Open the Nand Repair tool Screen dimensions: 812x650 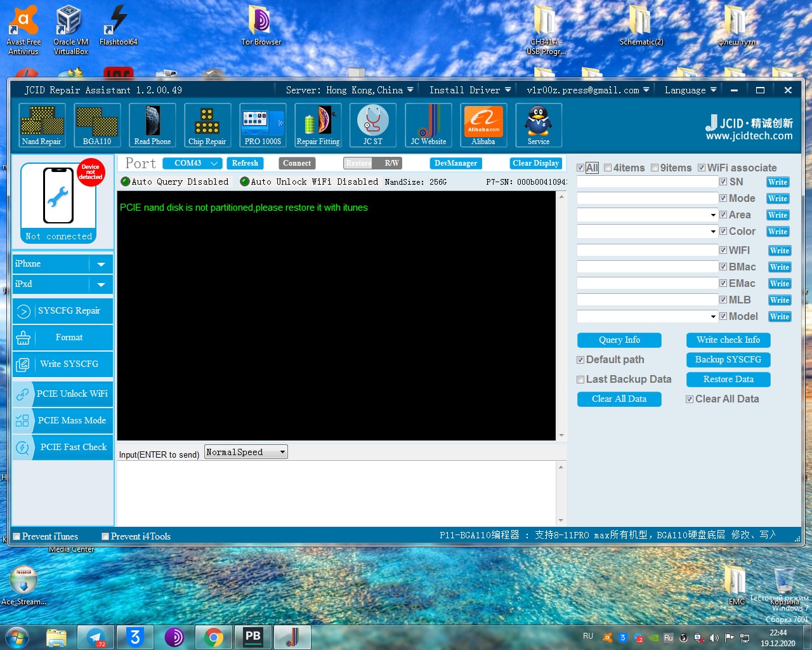point(42,125)
